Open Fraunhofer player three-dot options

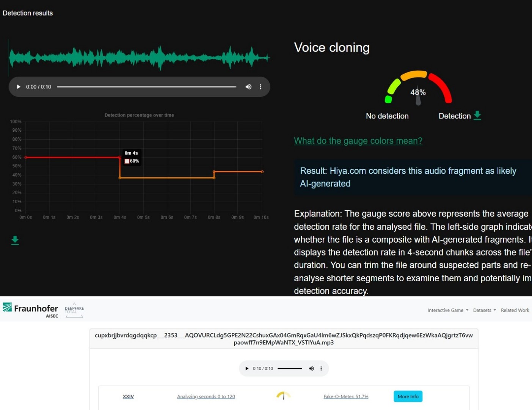(x=321, y=369)
